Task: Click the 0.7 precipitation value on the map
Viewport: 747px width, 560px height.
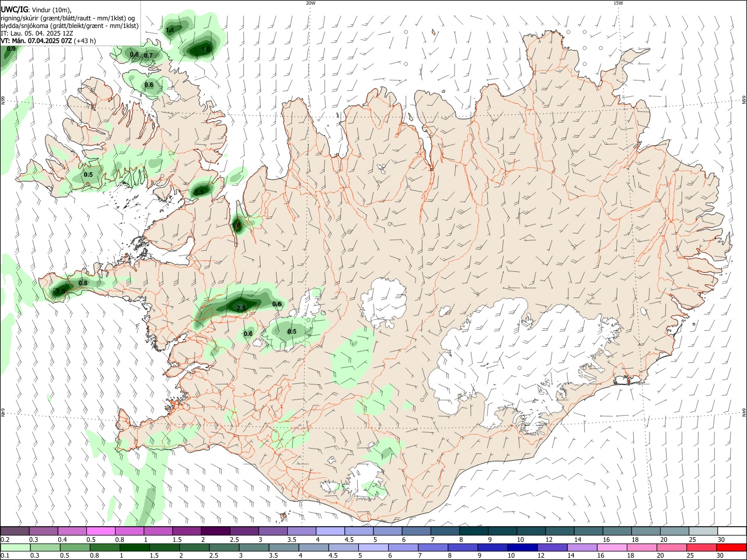Action: click(x=148, y=56)
